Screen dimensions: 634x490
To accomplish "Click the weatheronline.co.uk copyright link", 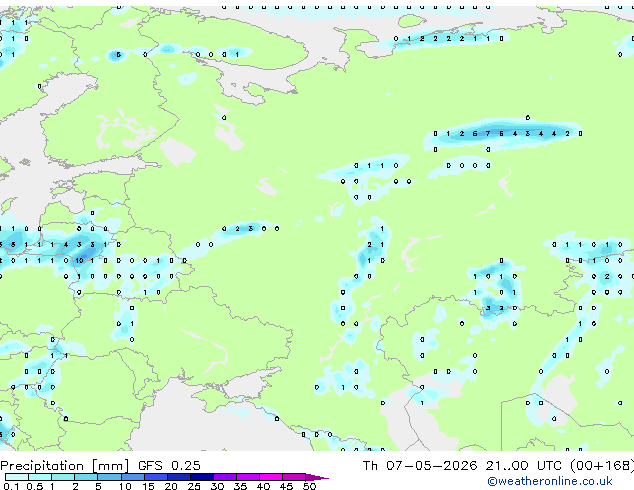I will click(x=550, y=481).
